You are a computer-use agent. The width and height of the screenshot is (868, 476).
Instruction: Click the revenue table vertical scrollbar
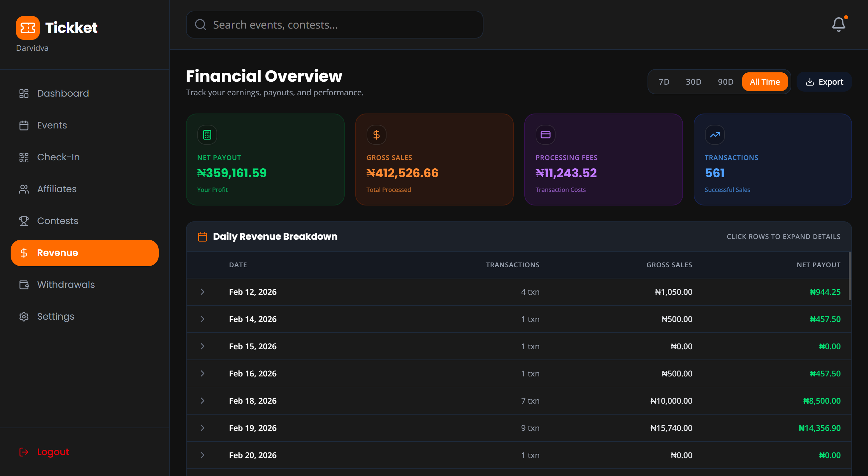[x=850, y=276]
